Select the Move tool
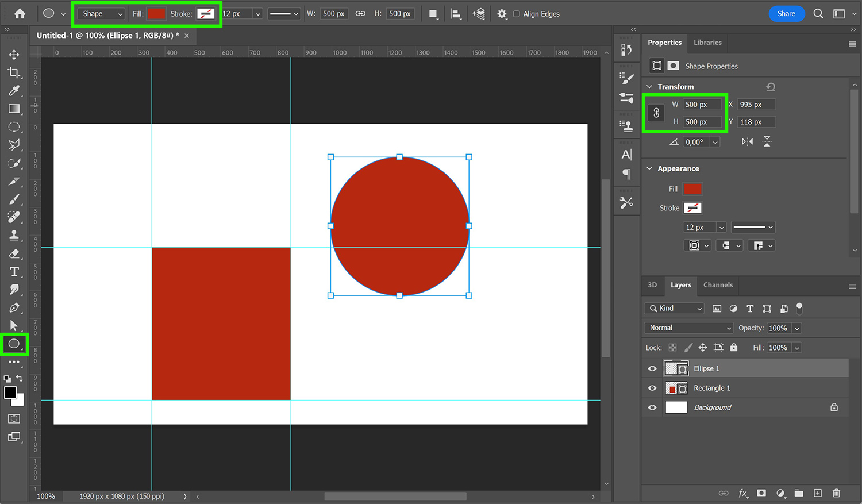 coord(14,55)
